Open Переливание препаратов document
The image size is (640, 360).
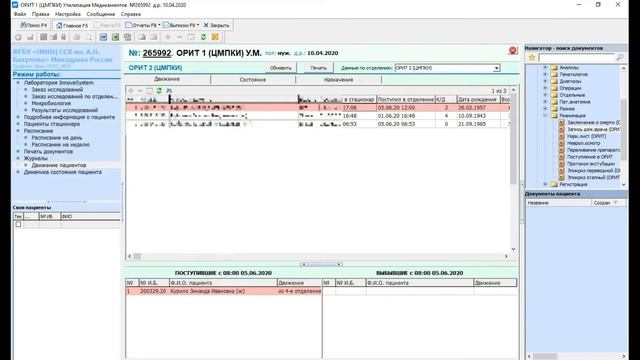click(593, 150)
